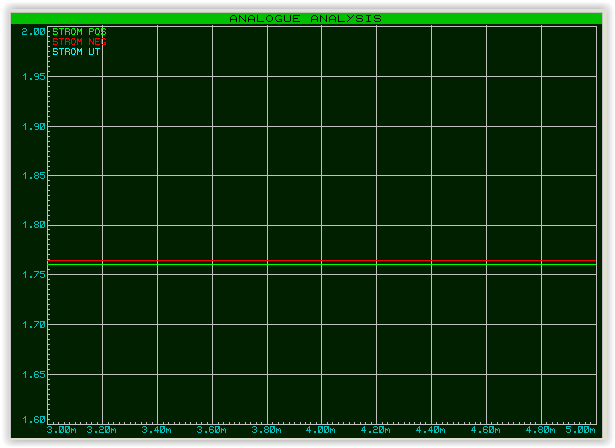Click the 1.60 y-axis value
Screen dimensions: 615x448
point(33,420)
